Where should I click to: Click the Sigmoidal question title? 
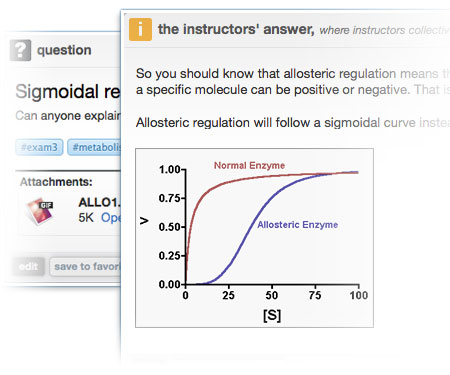point(68,92)
